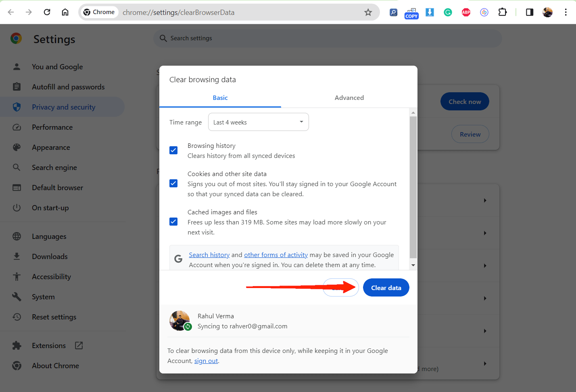This screenshot has width=576, height=392.
Task: Switch to the Advanced tab
Action: (349, 98)
